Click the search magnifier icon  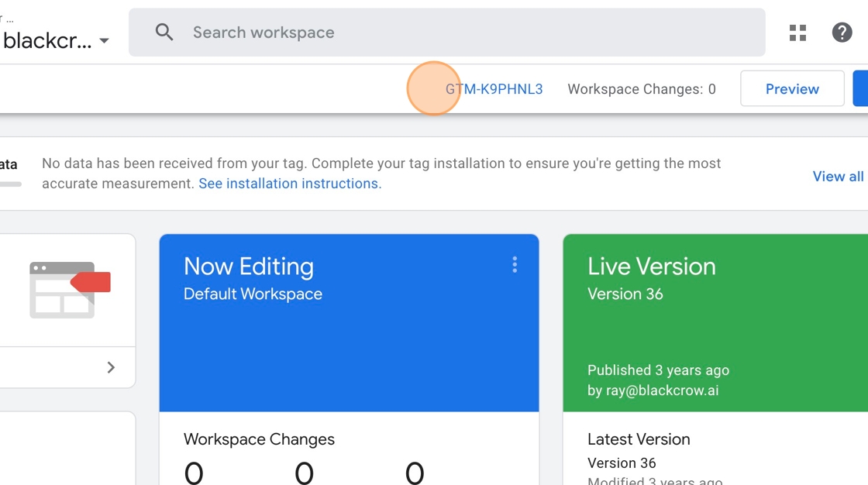click(164, 33)
